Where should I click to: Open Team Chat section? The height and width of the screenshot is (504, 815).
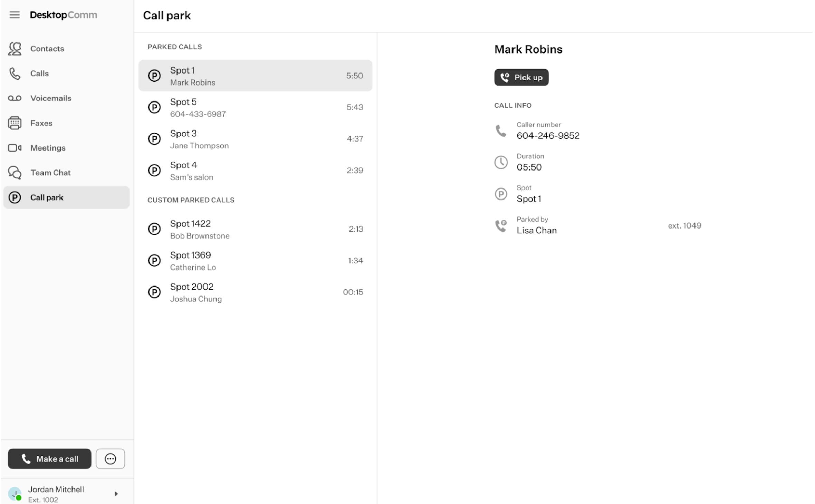point(66,173)
